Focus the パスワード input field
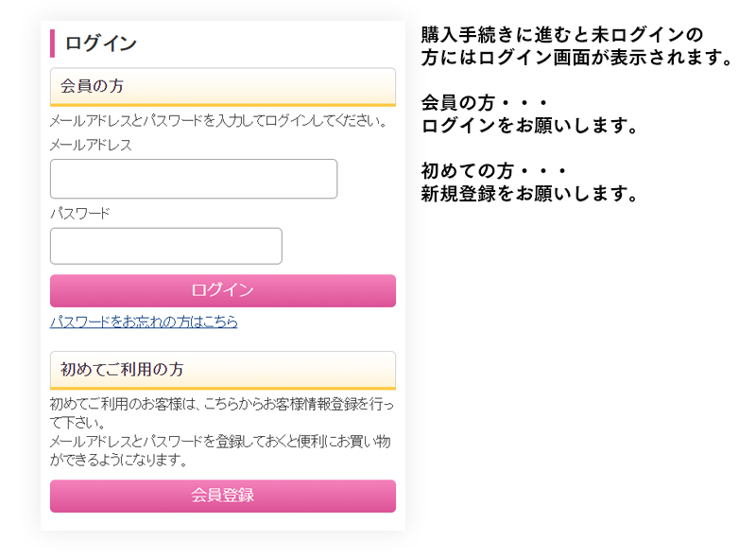This screenshot has width=756, height=558. click(x=165, y=246)
